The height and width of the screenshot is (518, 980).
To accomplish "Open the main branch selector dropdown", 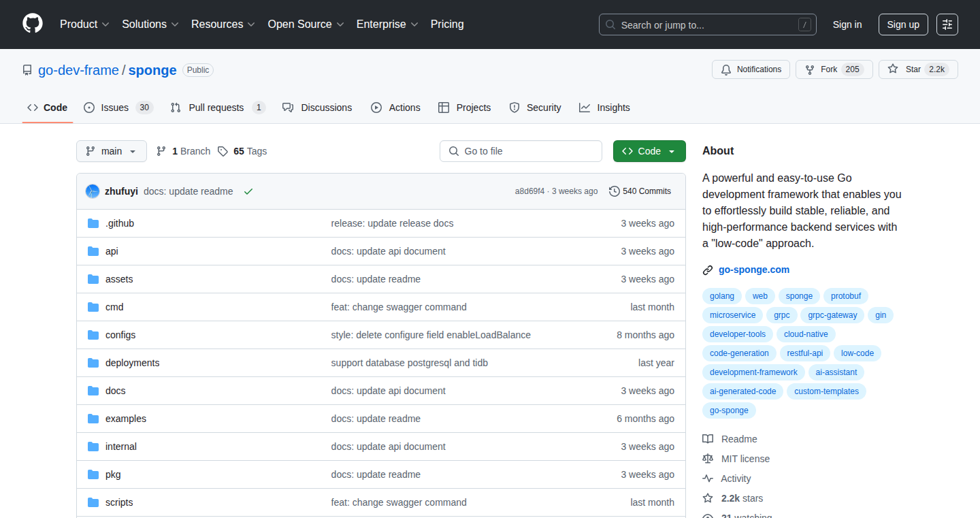I will click(x=112, y=151).
